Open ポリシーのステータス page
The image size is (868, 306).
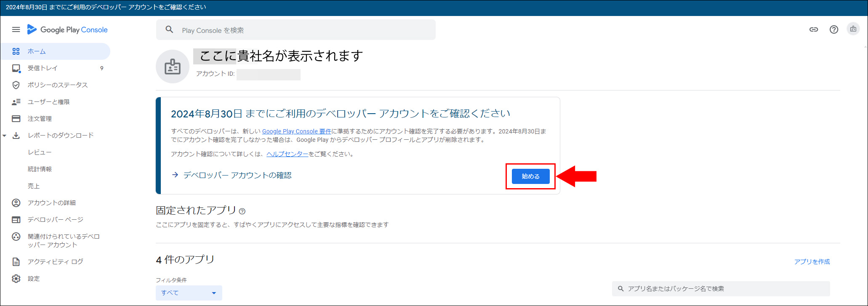point(58,85)
